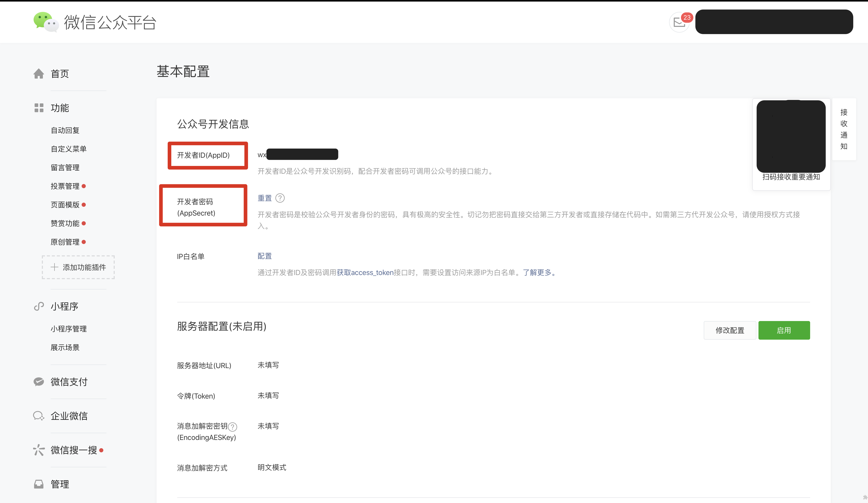The height and width of the screenshot is (503, 868).
Task: Click the grid icon beside 功能
Action: click(38, 108)
